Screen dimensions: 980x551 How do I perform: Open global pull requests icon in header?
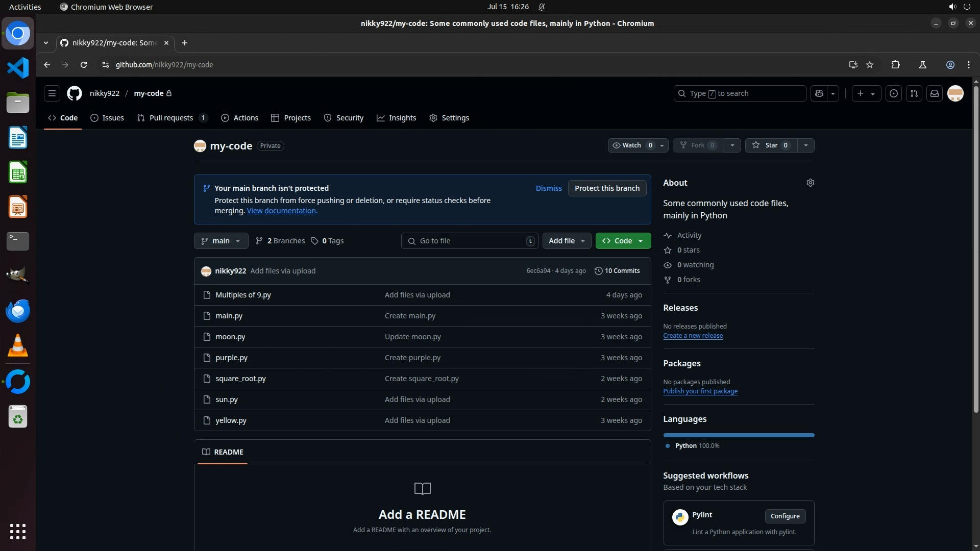(914, 93)
